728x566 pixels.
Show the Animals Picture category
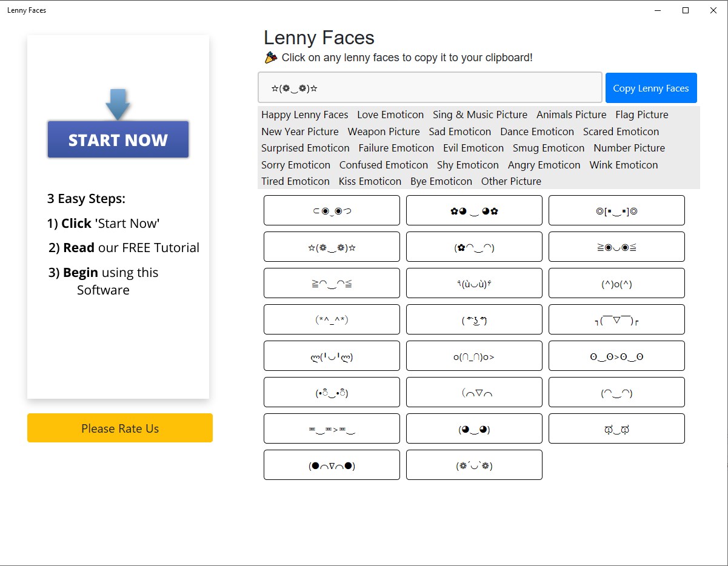571,115
